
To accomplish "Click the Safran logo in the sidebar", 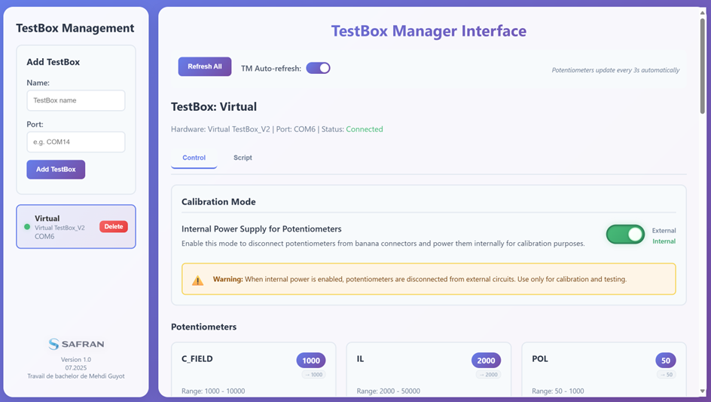I will [x=76, y=344].
